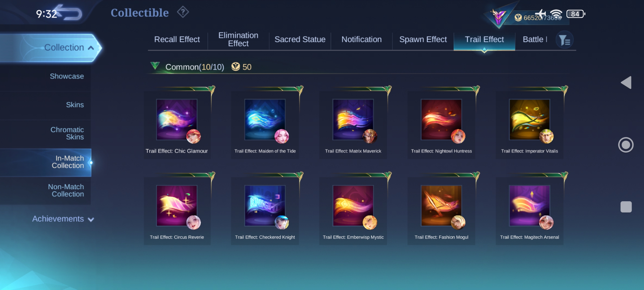Go to Chromatic Skins
Screen dimensions: 644x290
67,133
